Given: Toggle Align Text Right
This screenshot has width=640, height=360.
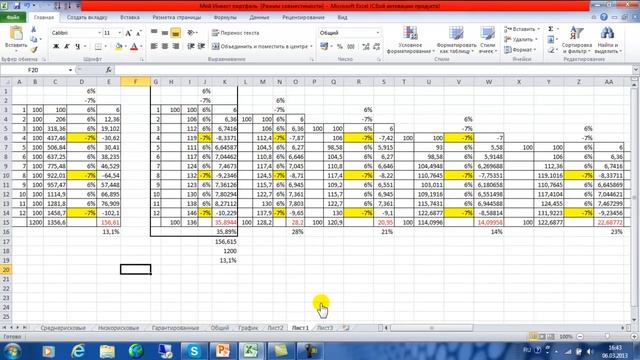Looking at the screenshot, I should [x=176, y=47].
